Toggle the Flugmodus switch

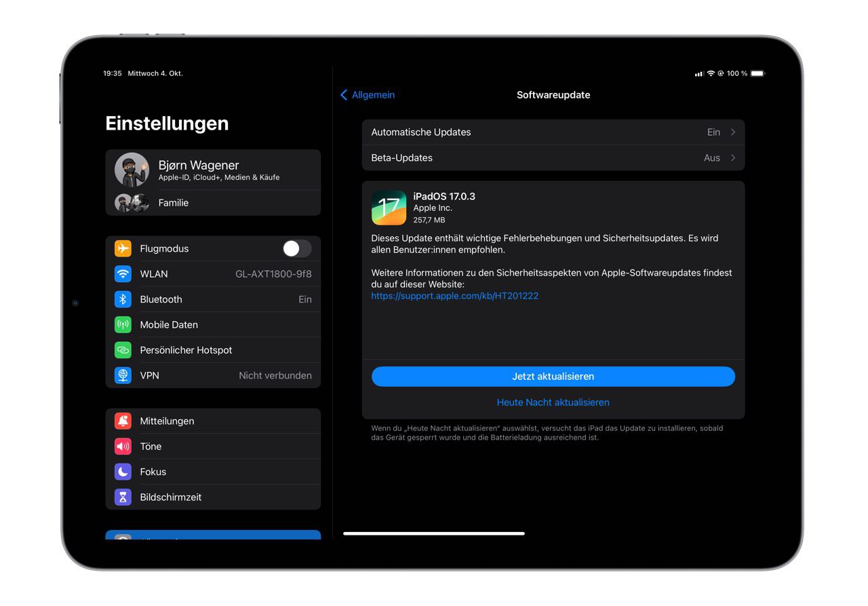tap(297, 248)
